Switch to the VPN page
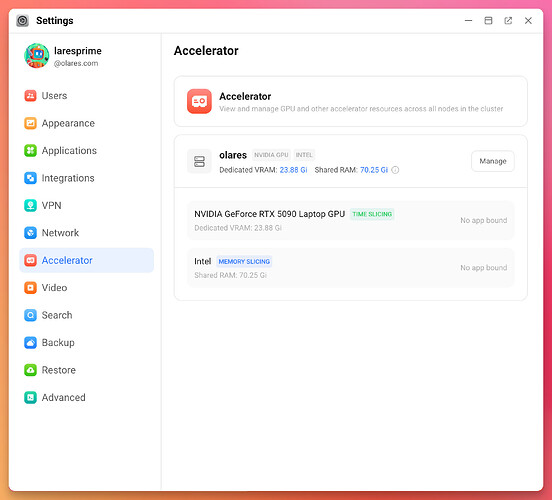The image size is (552, 500). pos(87,206)
